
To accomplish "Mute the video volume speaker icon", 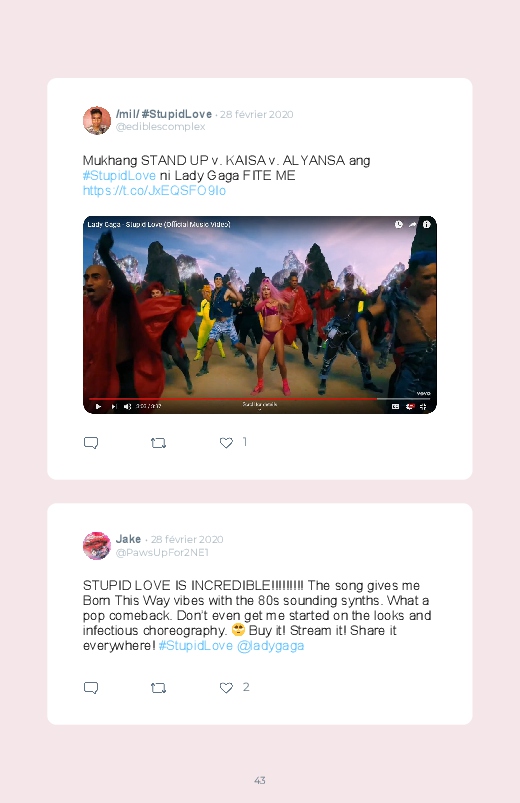I will [x=127, y=407].
